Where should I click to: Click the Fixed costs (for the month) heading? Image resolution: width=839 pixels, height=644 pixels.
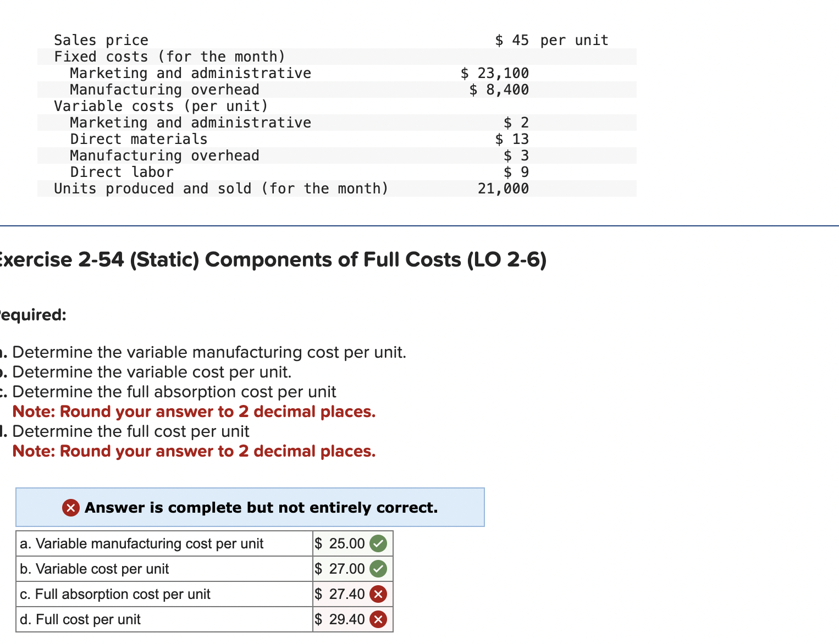pyautogui.click(x=169, y=56)
